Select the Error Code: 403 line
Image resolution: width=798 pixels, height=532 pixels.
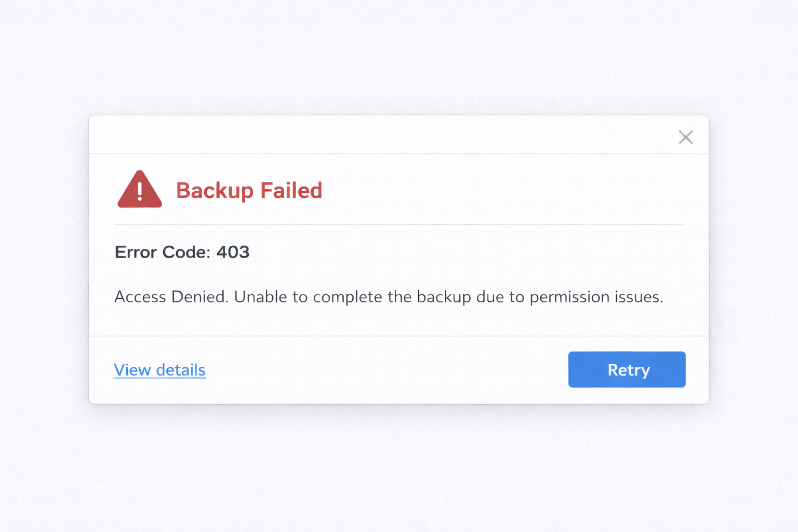coord(182,252)
